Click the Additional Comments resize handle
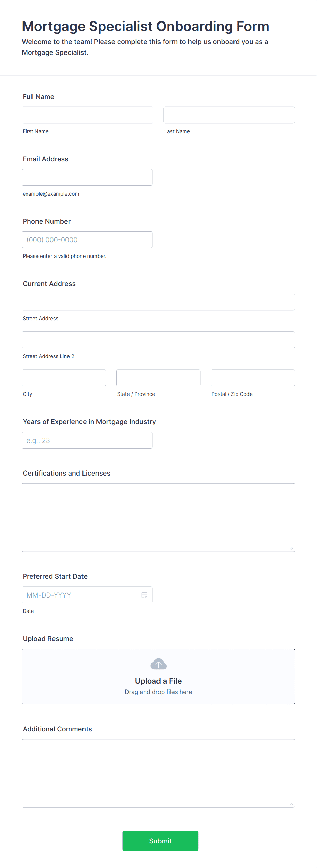317x868 pixels. coord(291,804)
